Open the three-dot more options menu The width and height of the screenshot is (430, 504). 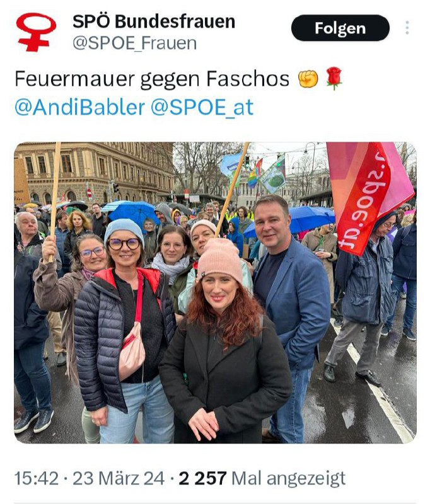(407, 28)
